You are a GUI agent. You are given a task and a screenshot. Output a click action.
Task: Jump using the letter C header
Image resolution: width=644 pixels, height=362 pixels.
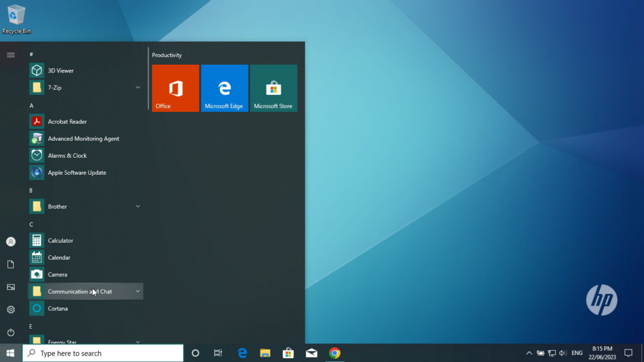[x=31, y=224]
